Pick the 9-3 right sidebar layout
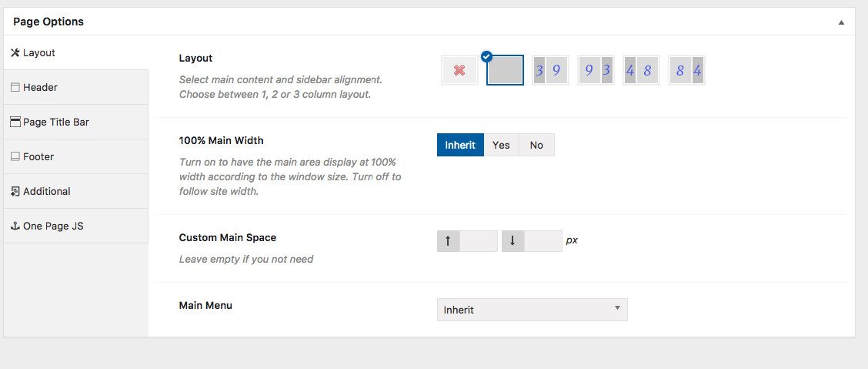This screenshot has width=868, height=369. pyautogui.click(x=596, y=70)
